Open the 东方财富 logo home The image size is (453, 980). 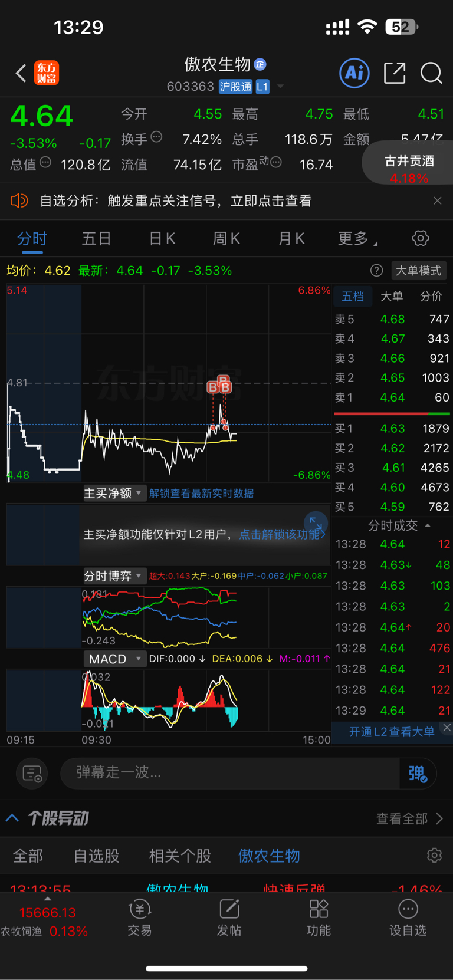[47, 73]
